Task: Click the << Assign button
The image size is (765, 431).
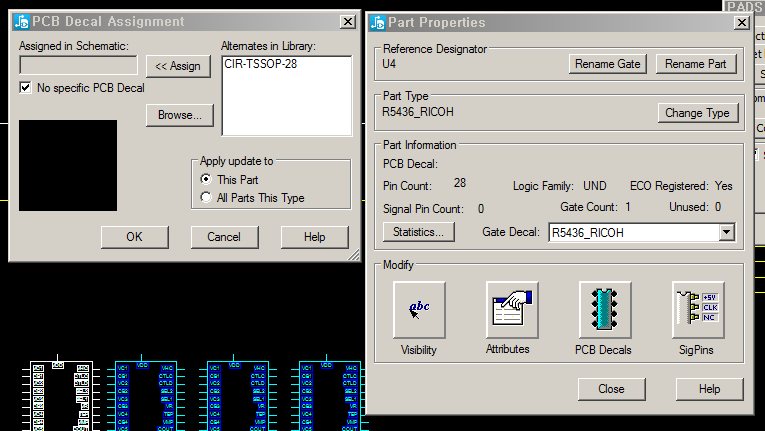Action: click(178, 66)
